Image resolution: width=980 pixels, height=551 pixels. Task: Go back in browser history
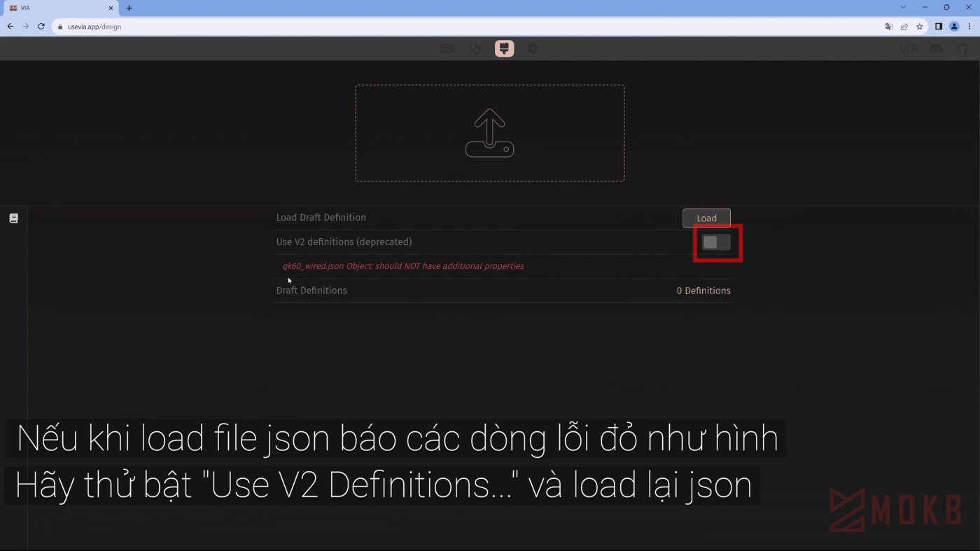point(10,27)
